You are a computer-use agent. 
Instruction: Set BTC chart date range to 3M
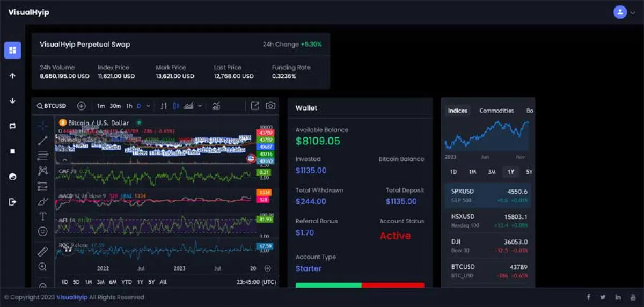click(x=100, y=282)
